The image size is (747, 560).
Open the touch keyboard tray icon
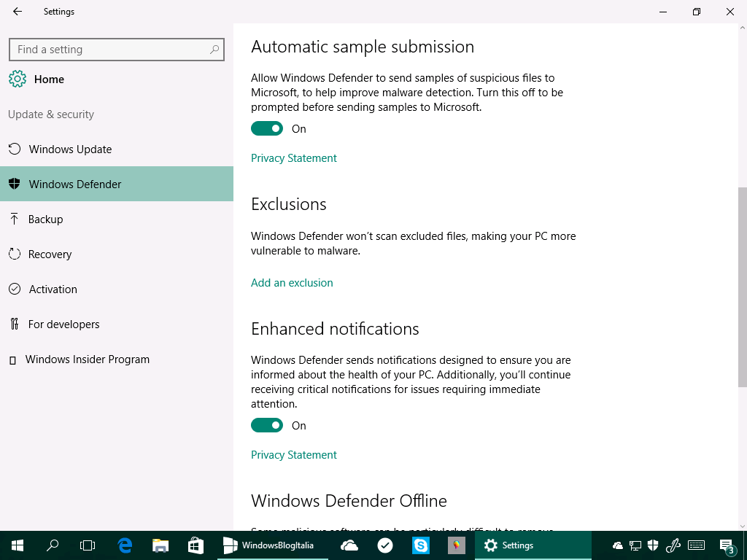click(697, 545)
